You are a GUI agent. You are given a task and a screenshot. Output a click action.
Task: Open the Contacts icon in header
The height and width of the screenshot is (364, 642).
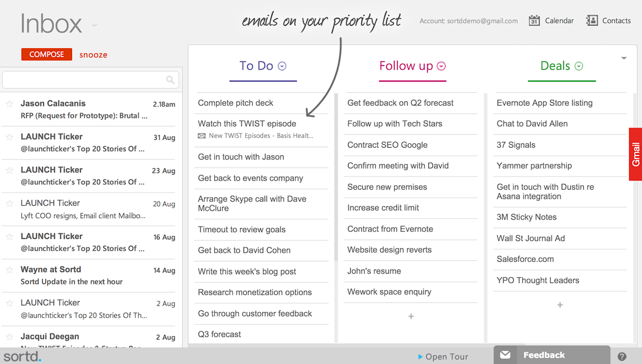click(x=592, y=21)
